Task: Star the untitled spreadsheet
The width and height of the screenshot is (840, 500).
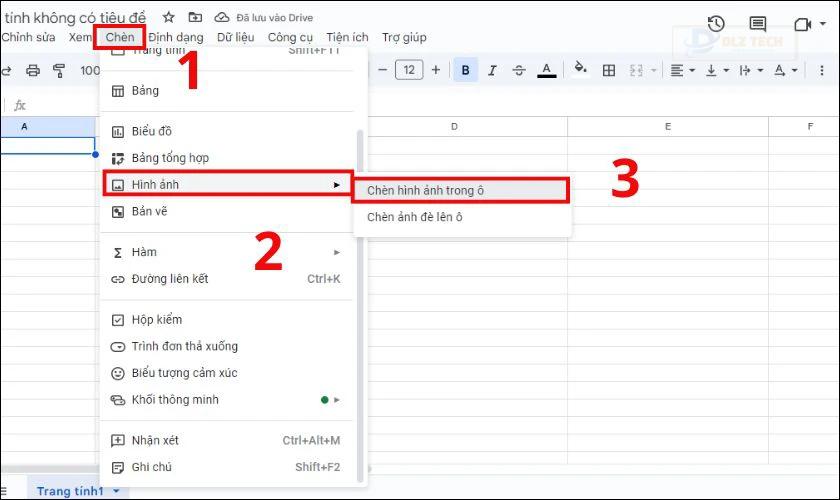Action: (x=169, y=17)
